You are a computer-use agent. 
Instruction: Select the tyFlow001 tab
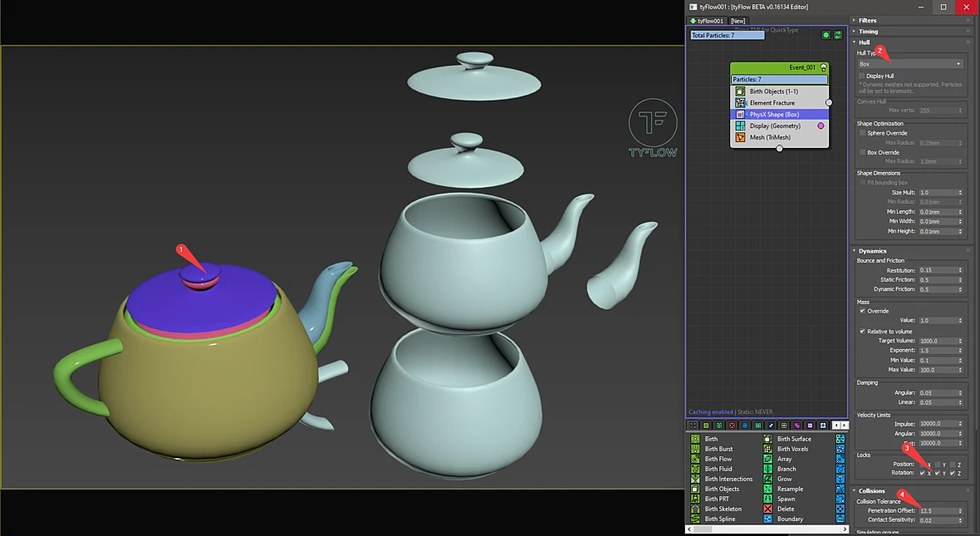(x=707, y=21)
